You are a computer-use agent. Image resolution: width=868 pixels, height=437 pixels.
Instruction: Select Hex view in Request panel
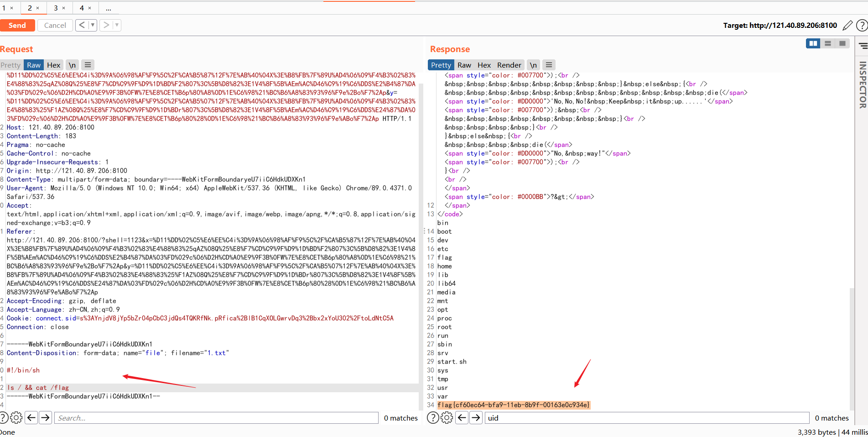point(54,65)
